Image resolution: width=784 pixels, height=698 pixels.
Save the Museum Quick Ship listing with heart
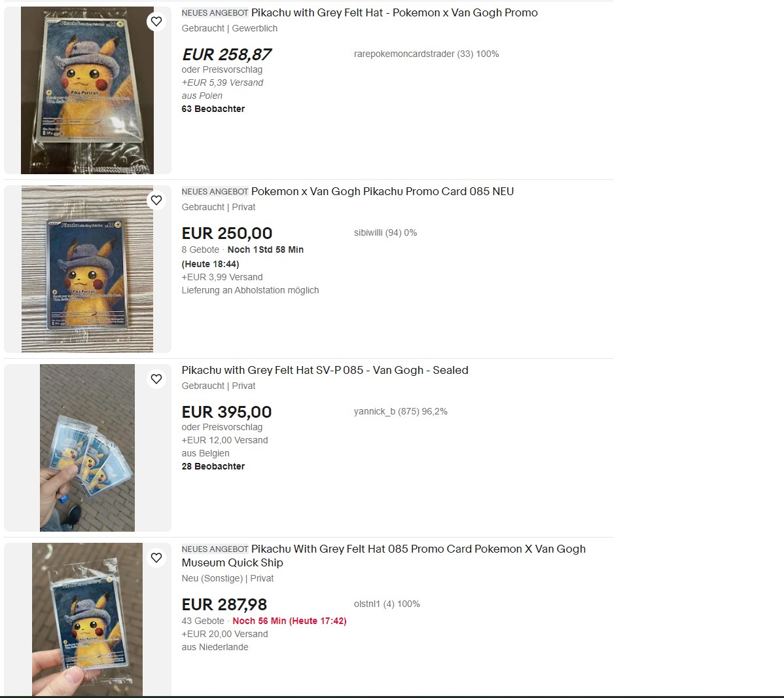156,557
